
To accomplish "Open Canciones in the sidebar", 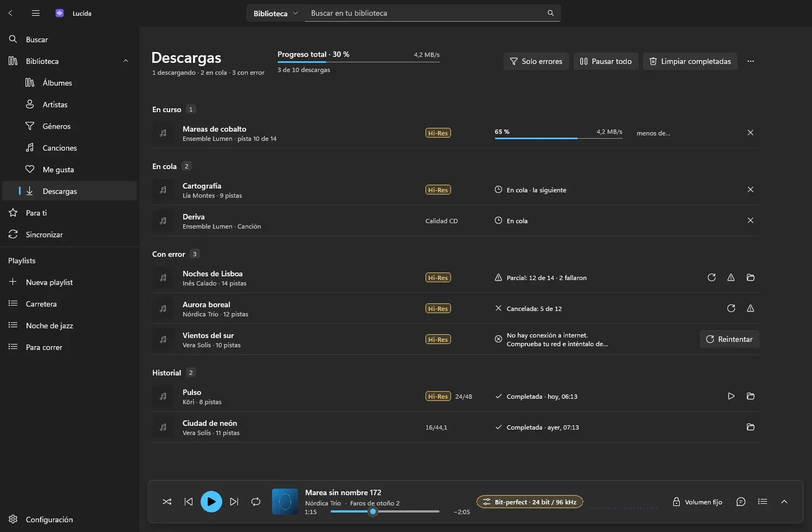I will pos(69,148).
